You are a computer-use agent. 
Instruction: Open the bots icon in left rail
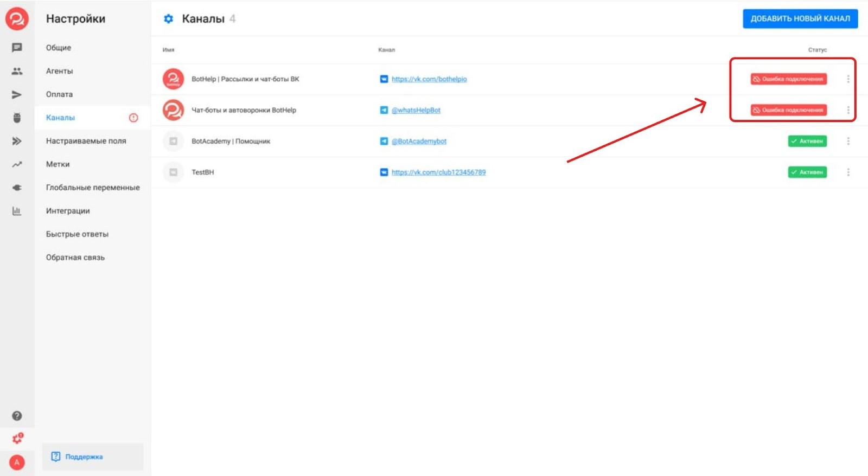(x=17, y=118)
